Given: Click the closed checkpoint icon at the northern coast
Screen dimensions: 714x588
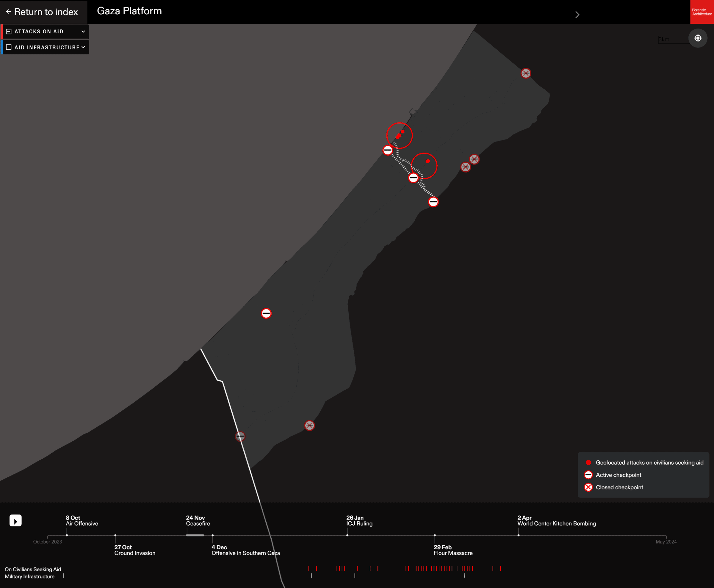Looking at the screenshot, I should click(526, 73).
